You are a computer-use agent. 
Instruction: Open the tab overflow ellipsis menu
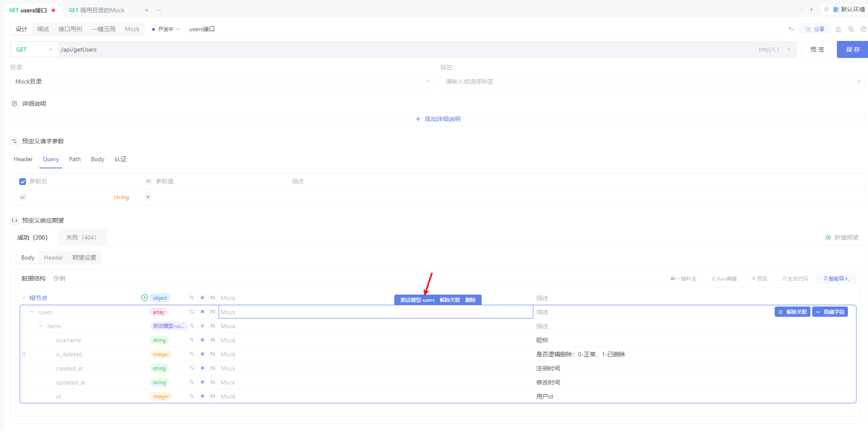(x=159, y=10)
